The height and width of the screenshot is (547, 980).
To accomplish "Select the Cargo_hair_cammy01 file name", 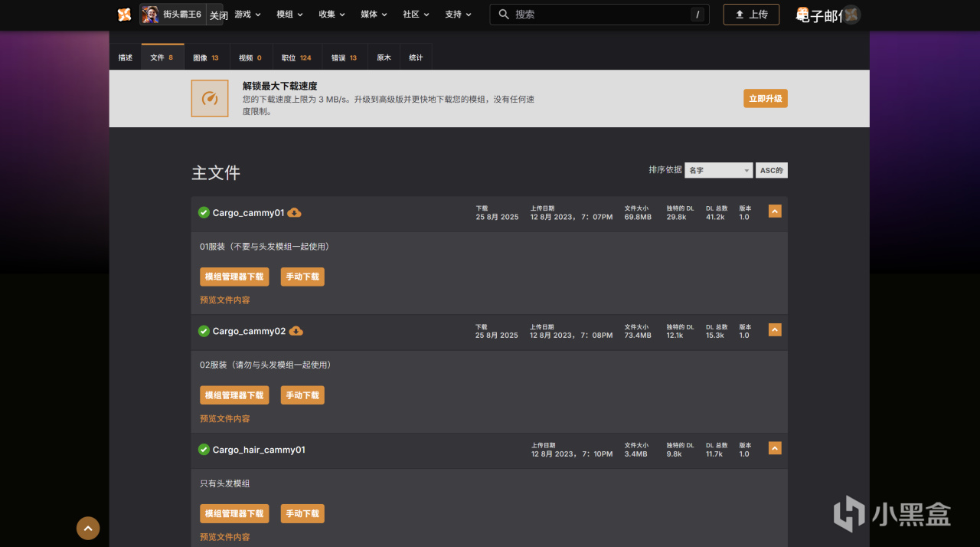I will click(x=259, y=450).
